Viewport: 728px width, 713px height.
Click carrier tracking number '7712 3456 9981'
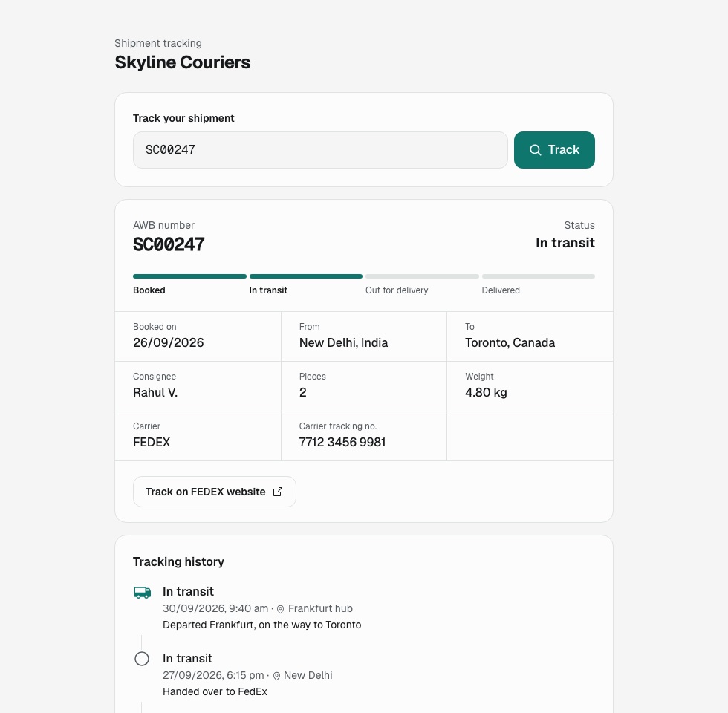click(x=342, y=442)
